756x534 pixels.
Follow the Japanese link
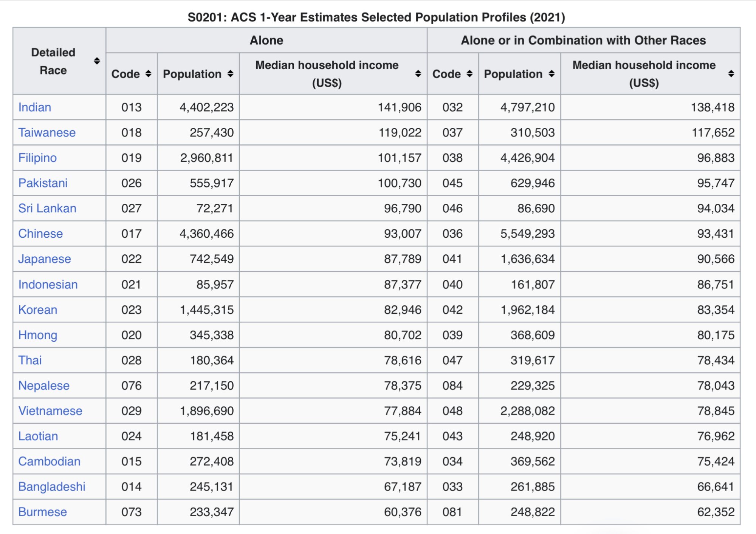[x=45, y=259]
